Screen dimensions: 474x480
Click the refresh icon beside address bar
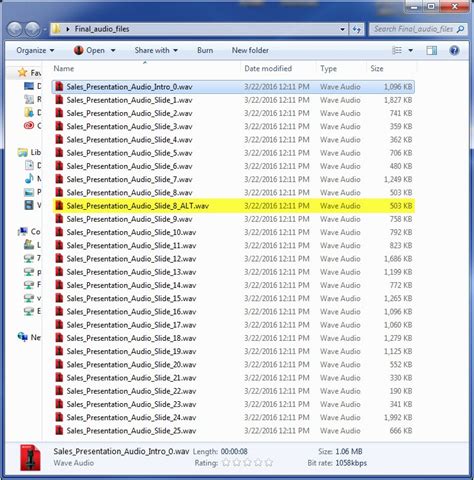click(x=357, y=29)
